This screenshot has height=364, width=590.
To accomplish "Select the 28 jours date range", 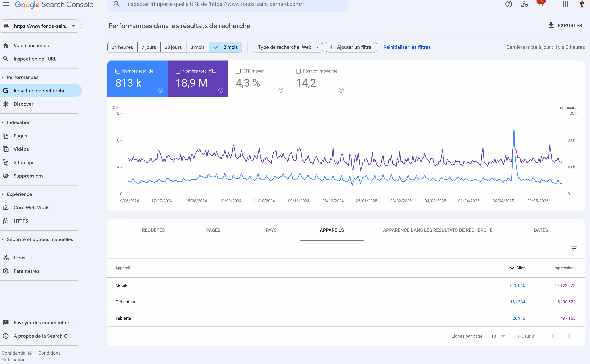I will click(x=173, y=47).
